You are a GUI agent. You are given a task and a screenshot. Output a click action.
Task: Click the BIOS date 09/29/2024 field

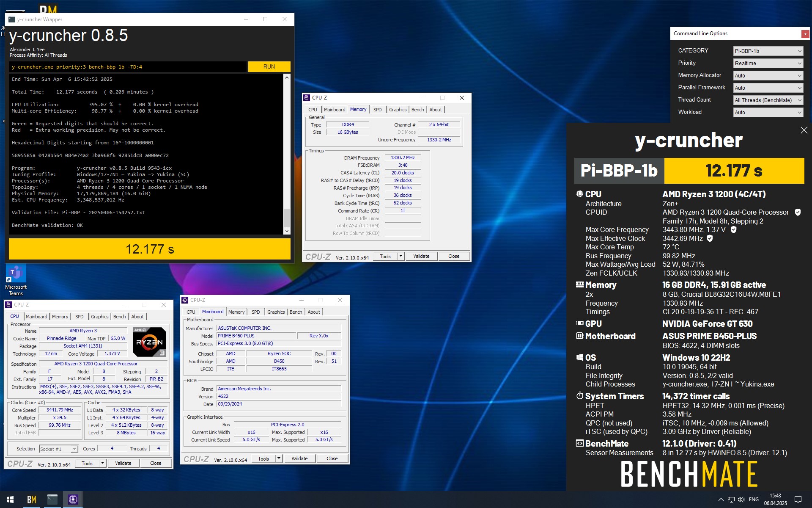(x=279, y=404)
